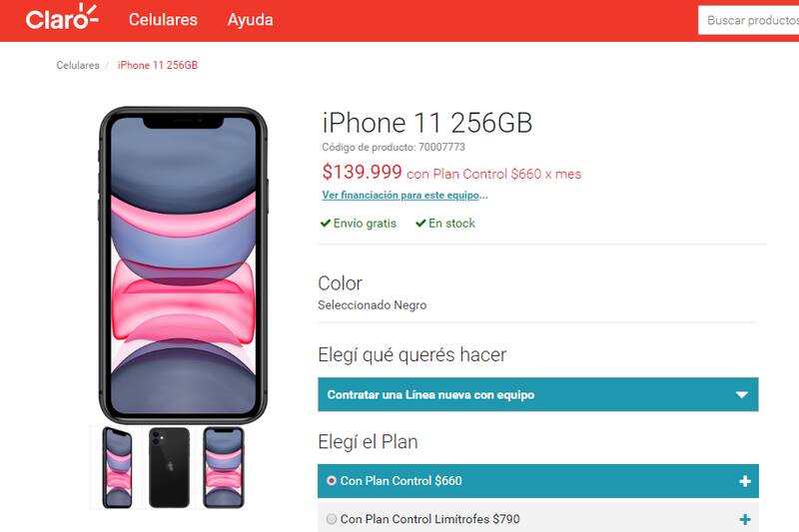
Task: Click the Seleccionado Negro color label
Action: coord(372,305)
